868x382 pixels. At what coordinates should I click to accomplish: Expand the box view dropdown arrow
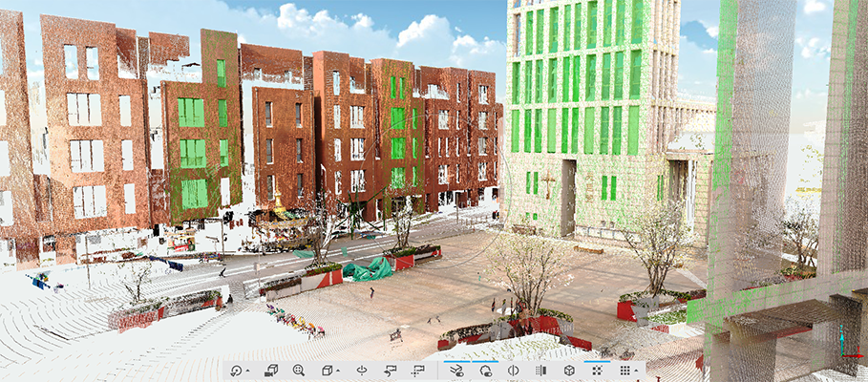tap(338, 371)
